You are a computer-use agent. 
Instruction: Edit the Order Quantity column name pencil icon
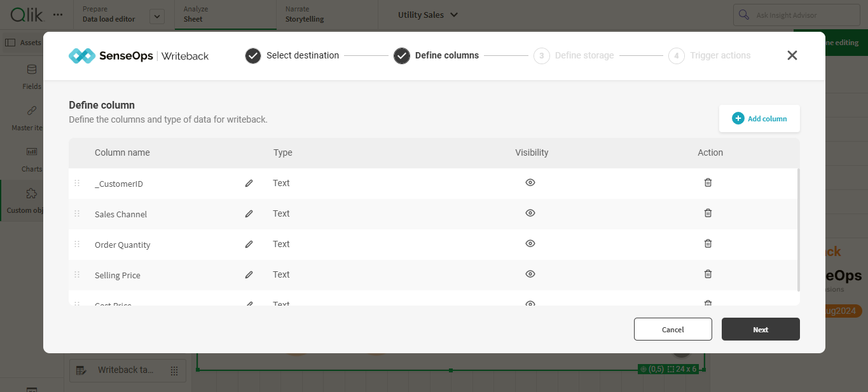[x=249, y=244]
